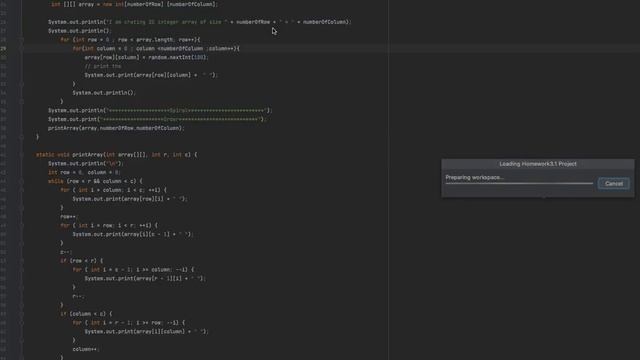The height and width of the screenshot is (360, 640).
Task: Click line number 29 in gutter
Action: (3, 48)
